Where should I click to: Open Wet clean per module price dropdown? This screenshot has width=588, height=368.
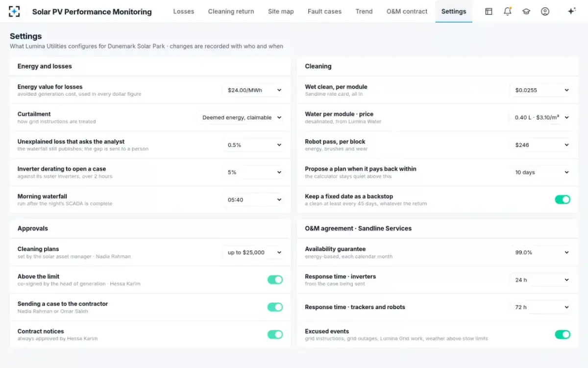pos(540,90)
